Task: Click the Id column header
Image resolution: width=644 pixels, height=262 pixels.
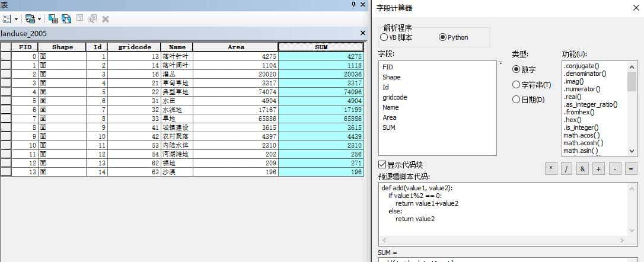Action: coord(97,47)
